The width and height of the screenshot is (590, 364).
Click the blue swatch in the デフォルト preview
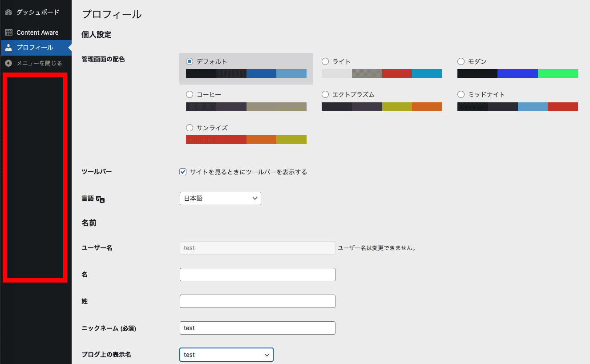coord(260,73)
